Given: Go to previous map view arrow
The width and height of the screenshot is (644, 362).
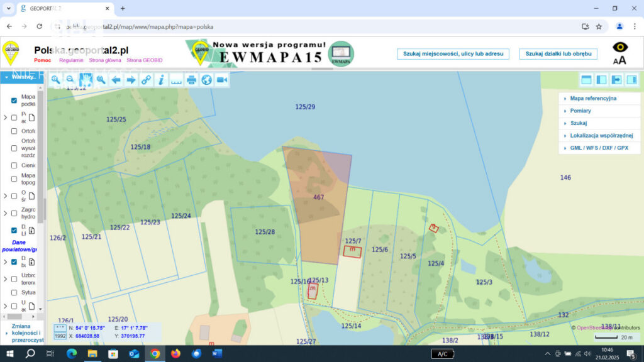Looking at the screenshot, I should coord(116,80).
